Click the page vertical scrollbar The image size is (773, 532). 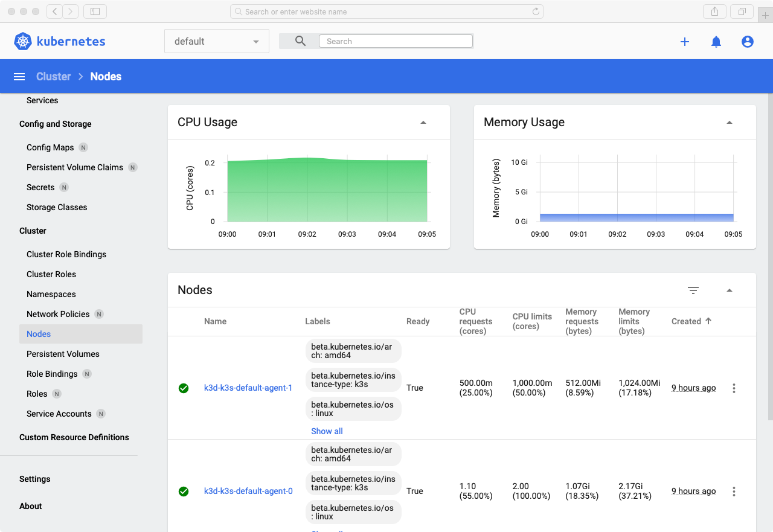pyautogui.click(x=770, y=257)
